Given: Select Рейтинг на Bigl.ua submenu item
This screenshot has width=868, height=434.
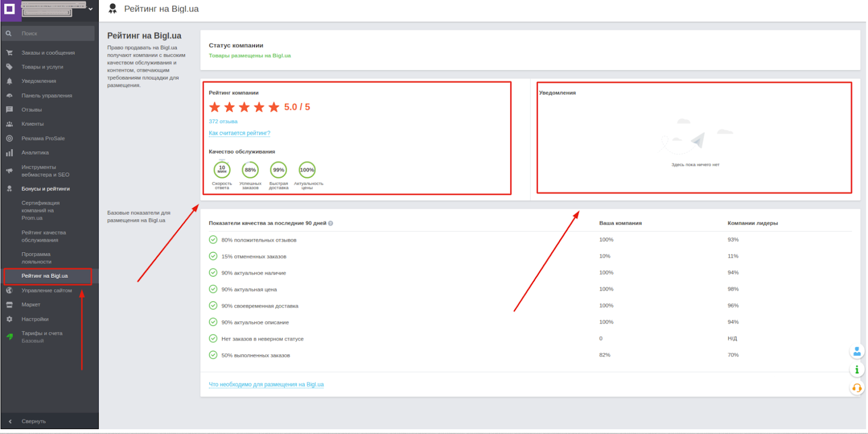Looking at the screenshot, I should pyautogui.click(x=44, y=276).
